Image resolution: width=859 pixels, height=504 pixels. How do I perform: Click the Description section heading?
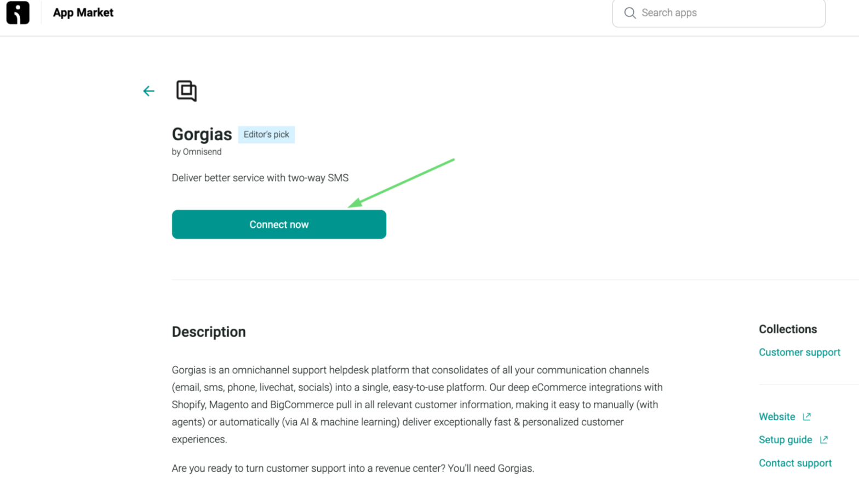(209, 331)
